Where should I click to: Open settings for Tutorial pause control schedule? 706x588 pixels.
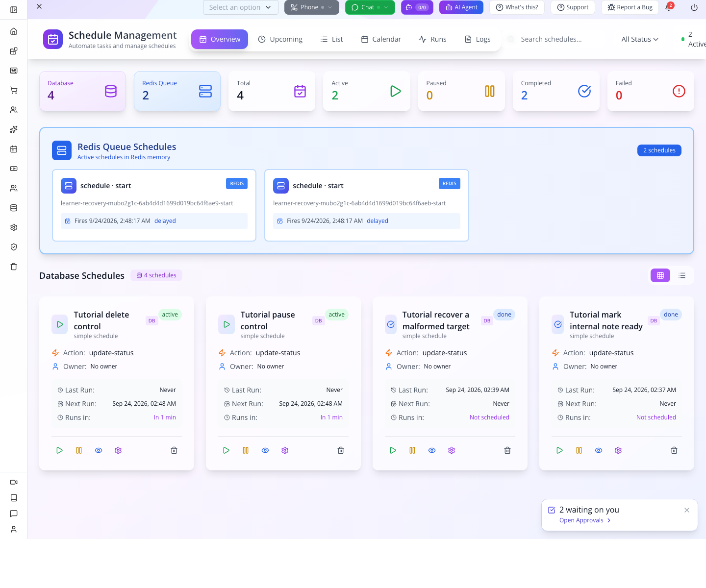[x=285, y=450]
